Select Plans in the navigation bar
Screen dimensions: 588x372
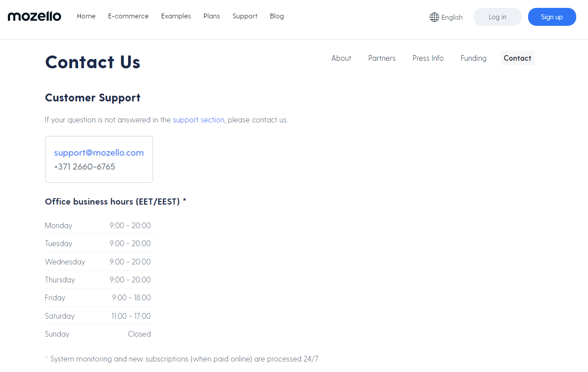(212, 16)
